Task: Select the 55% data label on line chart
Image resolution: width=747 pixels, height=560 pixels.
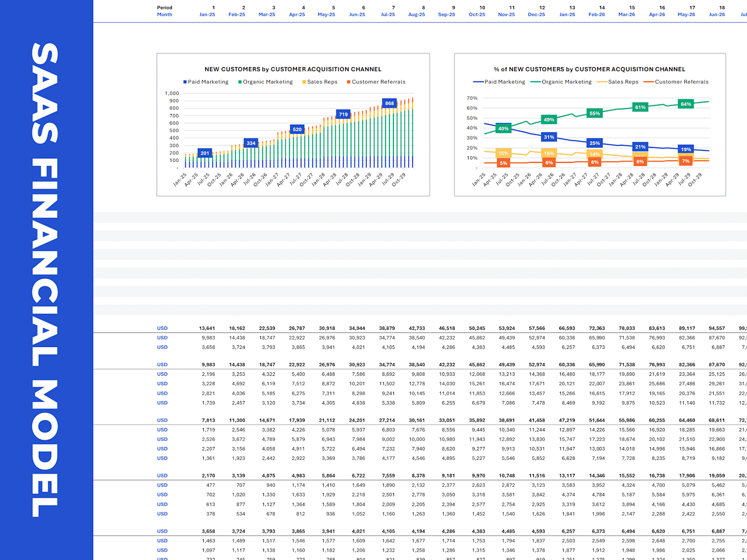Action: pyautogui.click(x=595, y=113)
